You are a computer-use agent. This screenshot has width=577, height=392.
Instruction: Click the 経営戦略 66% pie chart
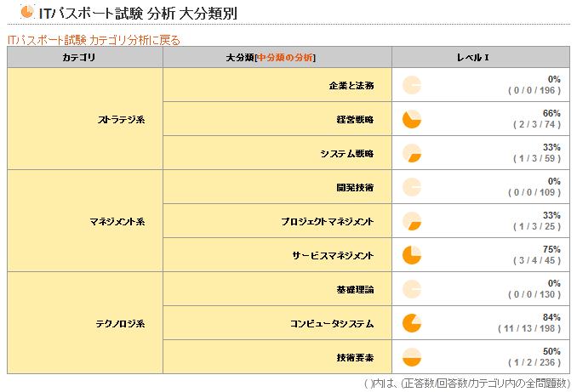coord(412,119)
